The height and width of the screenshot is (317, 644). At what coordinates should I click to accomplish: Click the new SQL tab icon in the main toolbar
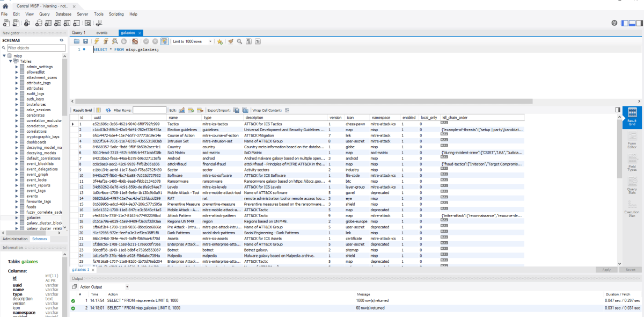(x=7, y=23)
